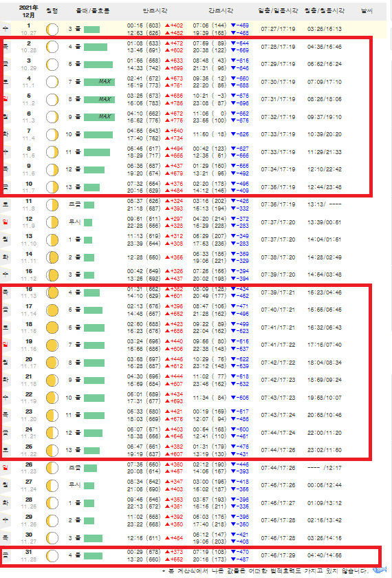Click the moon phase icon for December 1
This screenshot has height=578, width=392.
[x=52, y=29]
